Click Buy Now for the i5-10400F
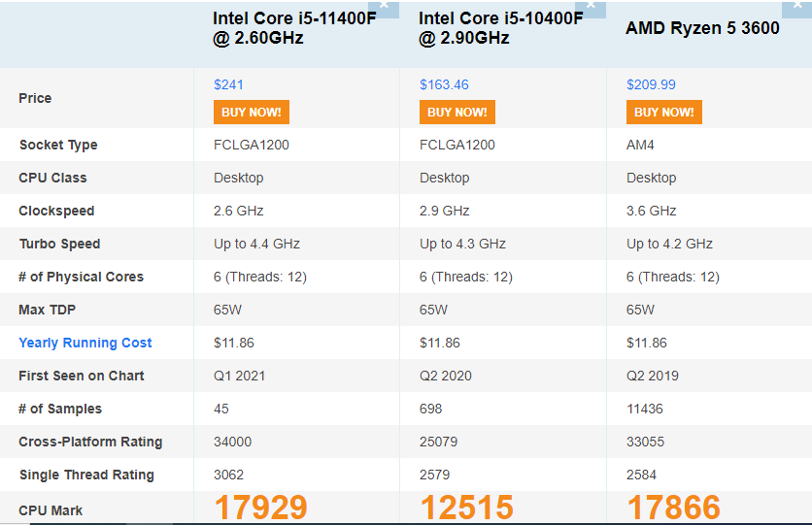The height and width of the screenshot is (525, 812). click(x=457, y=112)
